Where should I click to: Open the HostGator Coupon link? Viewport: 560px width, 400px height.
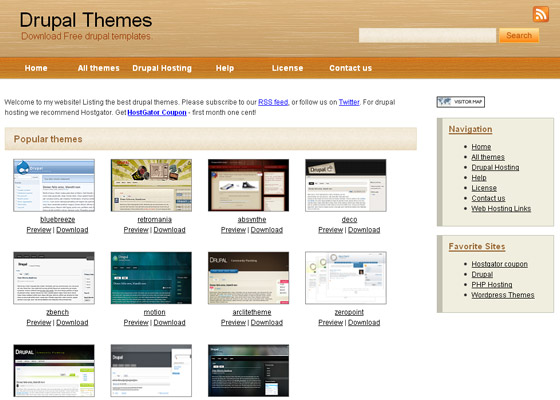tap(157, 112)
